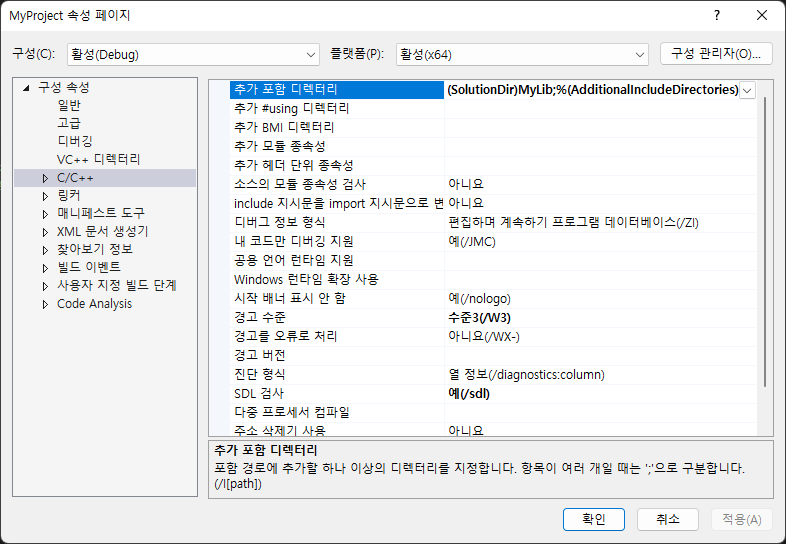
Task: Click the 취소 button
Action: [x=668, y=519]
